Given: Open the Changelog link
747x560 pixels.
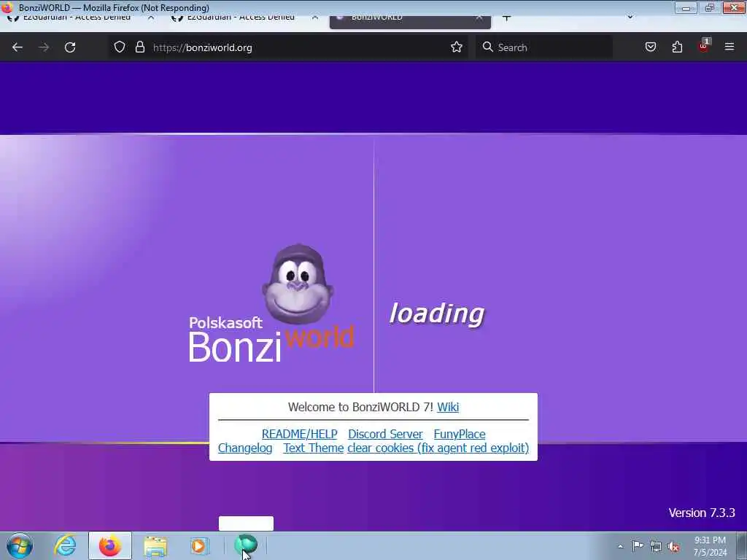Looking at the screenshot, I should click(x=245, y=448).
